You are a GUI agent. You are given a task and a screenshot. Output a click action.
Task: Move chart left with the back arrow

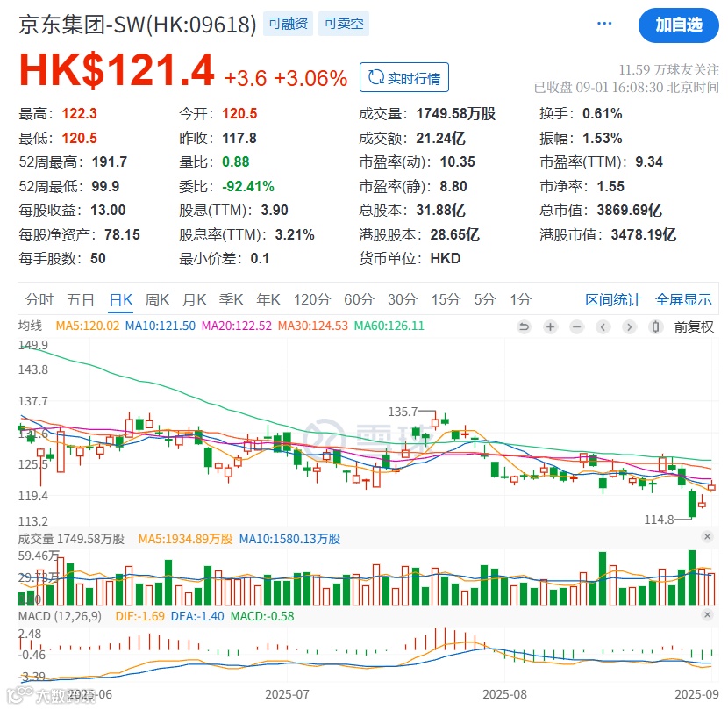click(x=603, y=327)
